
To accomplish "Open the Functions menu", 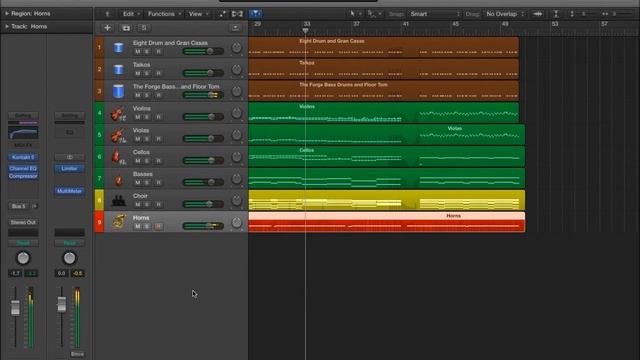I will pos(164,14).
